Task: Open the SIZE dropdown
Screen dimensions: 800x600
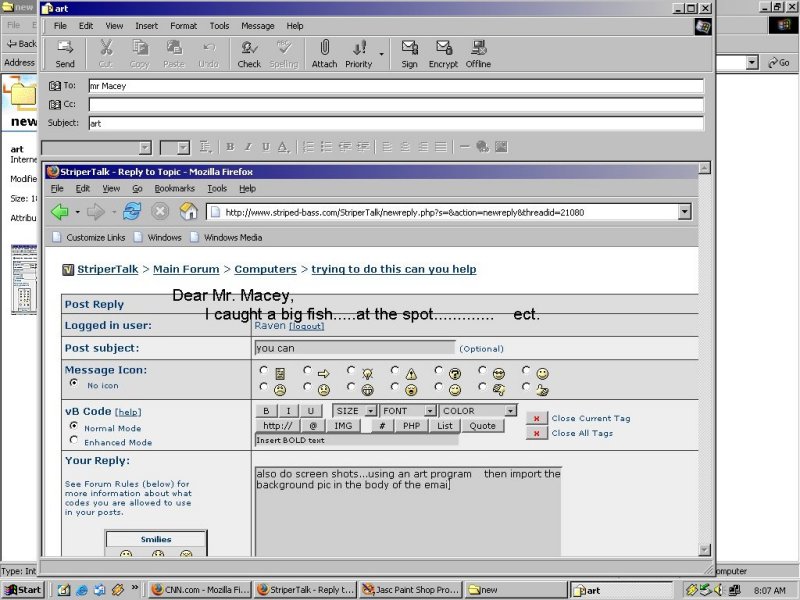Action: click(354, 411)
